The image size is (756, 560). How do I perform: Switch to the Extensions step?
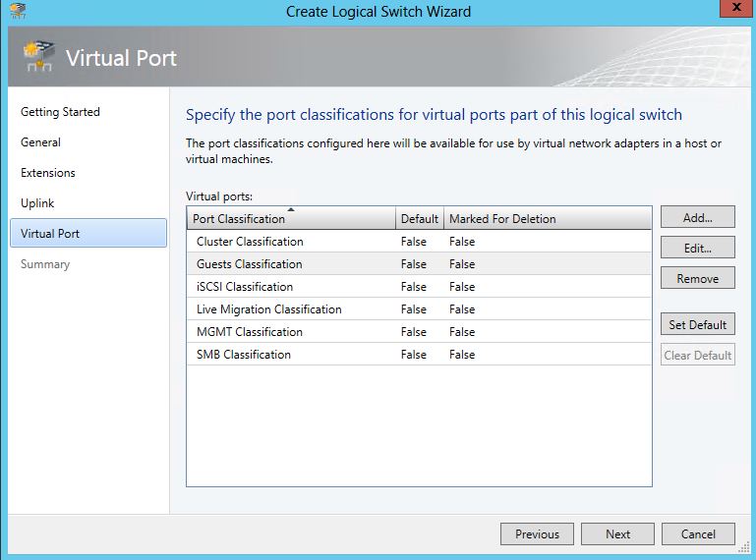click(47, 173)
